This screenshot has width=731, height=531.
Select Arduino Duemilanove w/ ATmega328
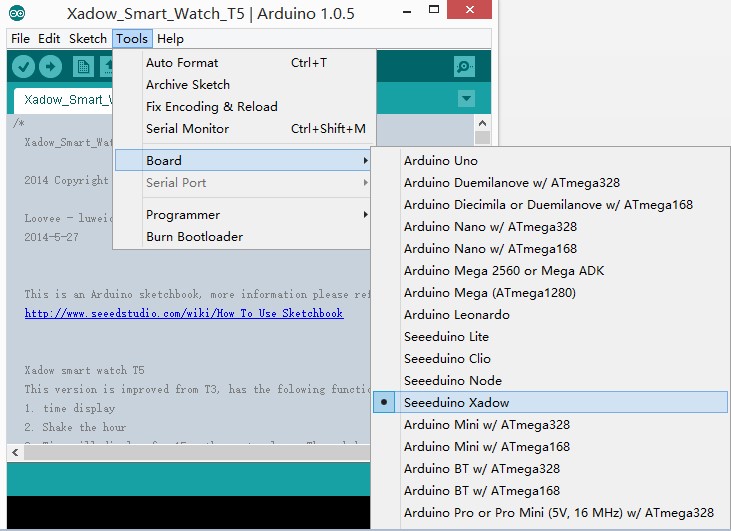pyautogui.click(x=550, y=182)
